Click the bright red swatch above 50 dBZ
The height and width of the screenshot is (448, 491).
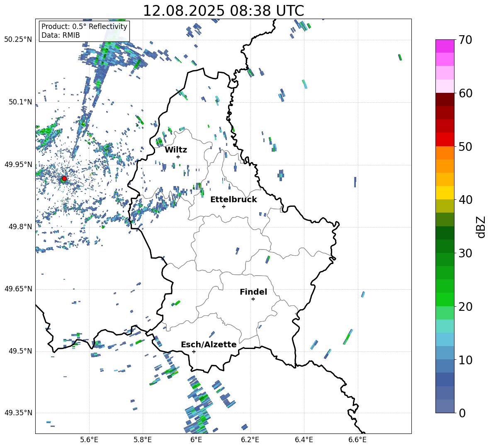(445, 140)
